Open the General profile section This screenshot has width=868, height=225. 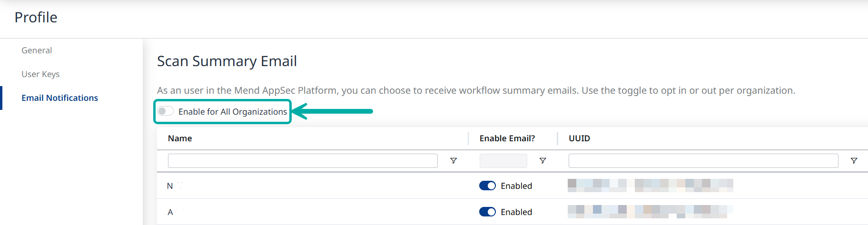point(37,50)
